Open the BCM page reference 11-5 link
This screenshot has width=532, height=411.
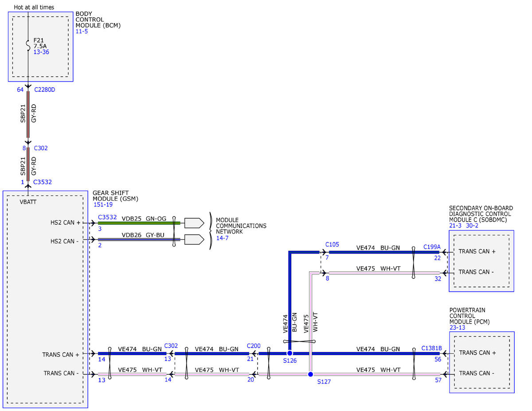pos(82,31)
